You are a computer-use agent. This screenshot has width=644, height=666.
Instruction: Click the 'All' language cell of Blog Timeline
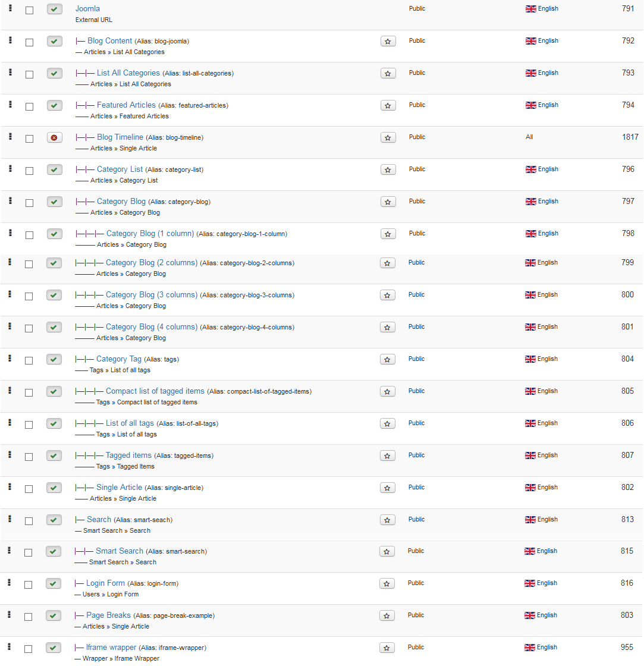(x=529, y=137)
